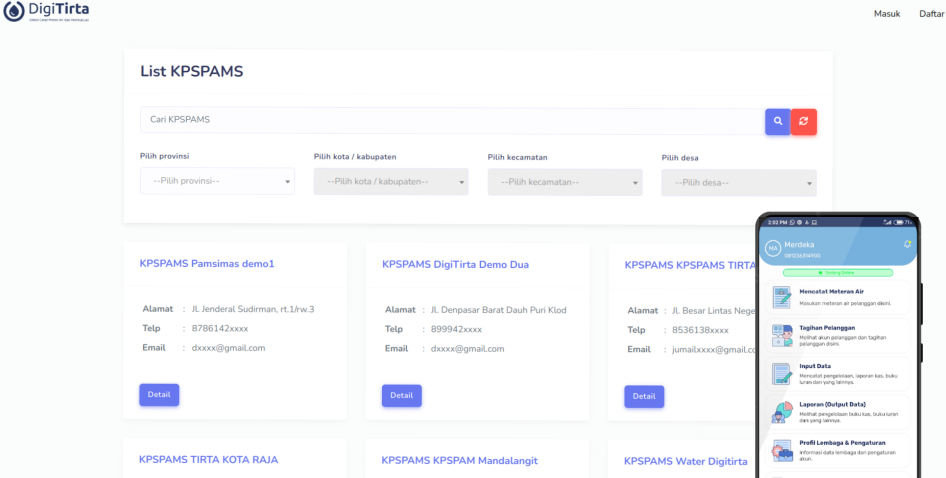Tap the notification bell in phone header

(907, 244)
